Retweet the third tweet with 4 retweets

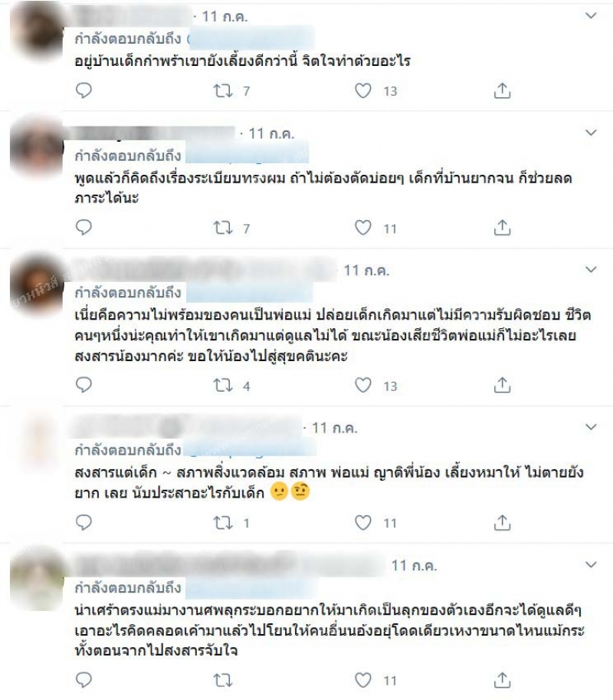tap(223, 385)
